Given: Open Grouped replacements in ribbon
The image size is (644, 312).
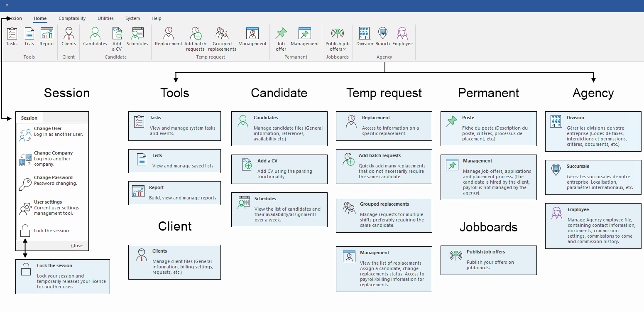Looking at the screenshot, I should [x=222, y=39].
